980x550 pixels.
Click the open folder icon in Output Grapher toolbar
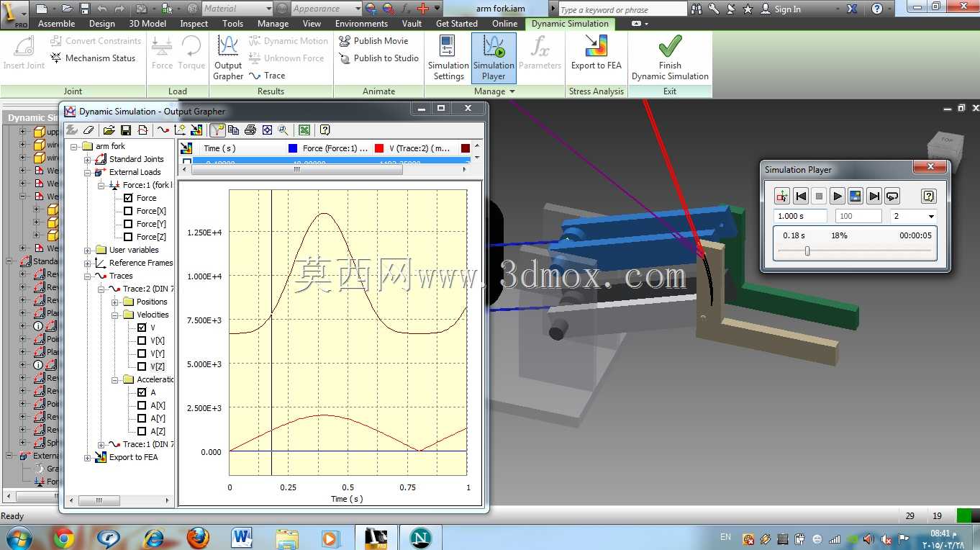(x=109, y=130)
